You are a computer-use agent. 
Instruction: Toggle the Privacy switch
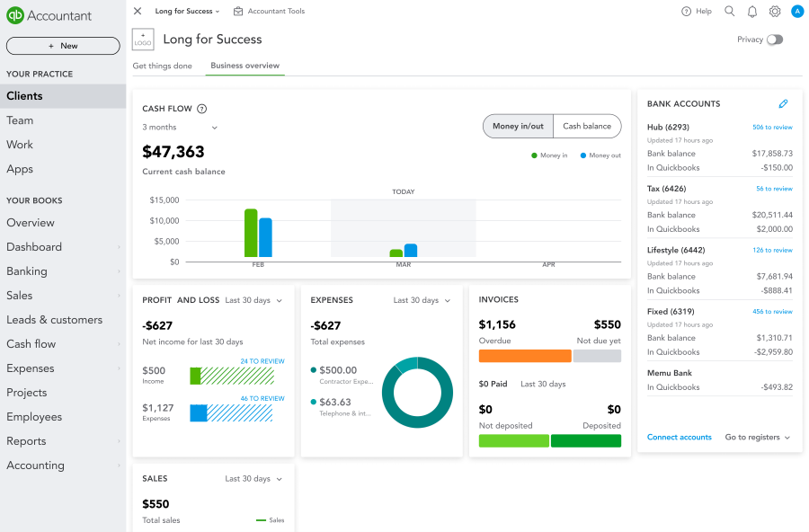click(775, 40)
